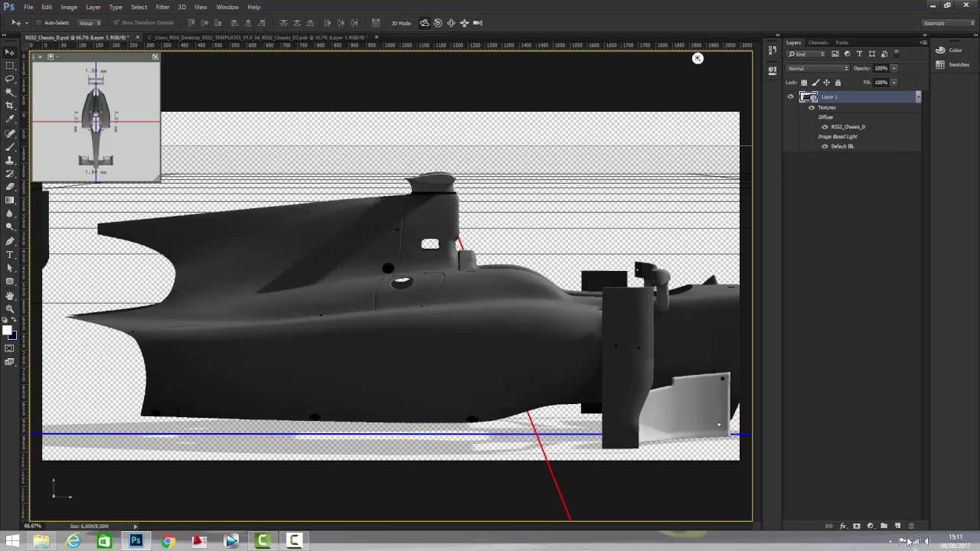The height and width of the screenshot is (551, 980).
Task: Open the File menu
Action: pyautogui.click(x=28, y=7)
